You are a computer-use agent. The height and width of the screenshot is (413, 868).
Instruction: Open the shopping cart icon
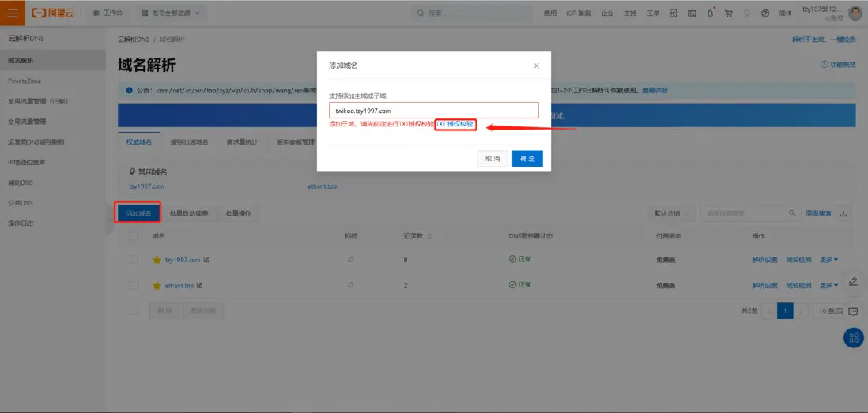pyautogui.click(x=729, y=13)
